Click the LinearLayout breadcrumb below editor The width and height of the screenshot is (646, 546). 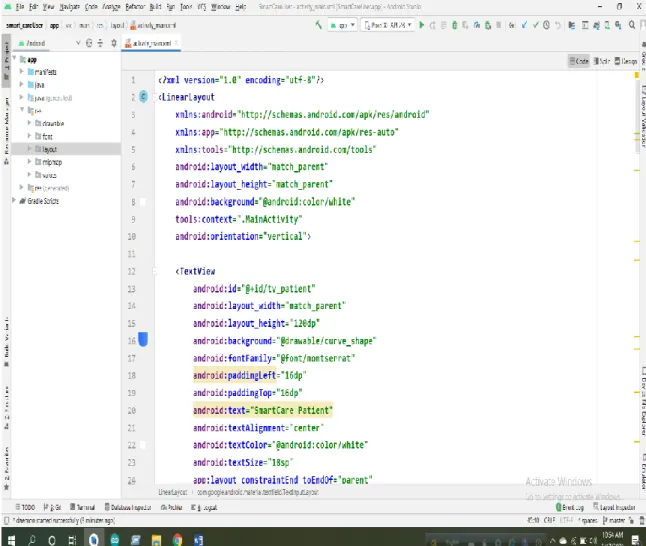point(173,492)
